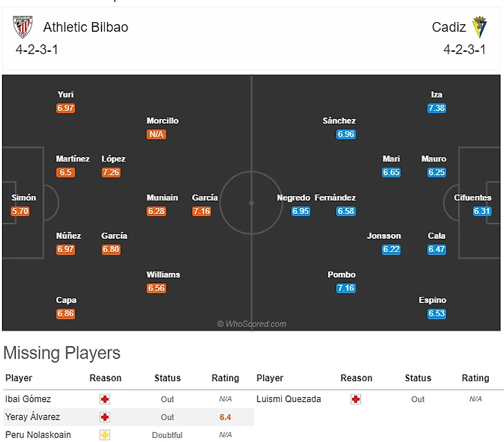Click Pombo's 7.16 rating badge

tap(346, 288)
